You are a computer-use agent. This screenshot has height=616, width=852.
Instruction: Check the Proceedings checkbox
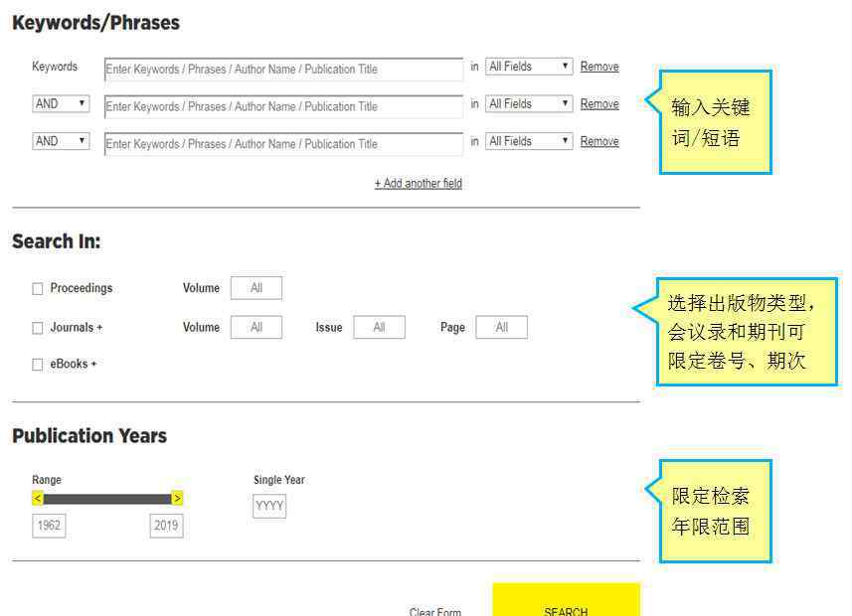[38, 288]
